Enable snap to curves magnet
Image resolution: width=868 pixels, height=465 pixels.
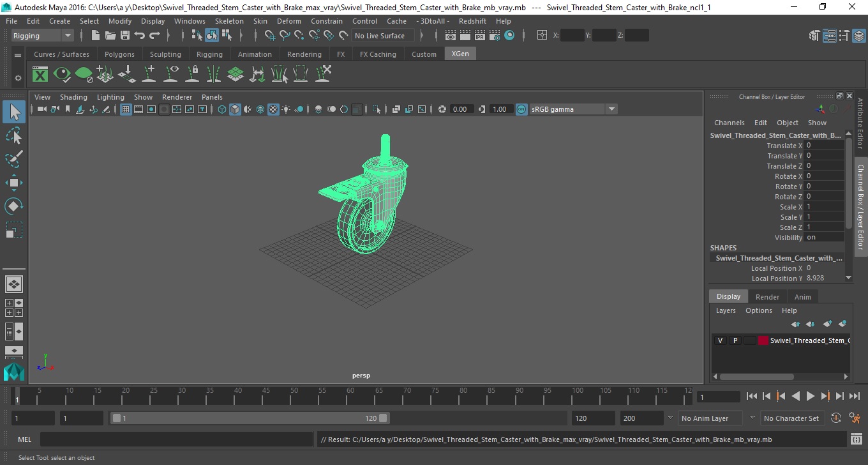285,36
